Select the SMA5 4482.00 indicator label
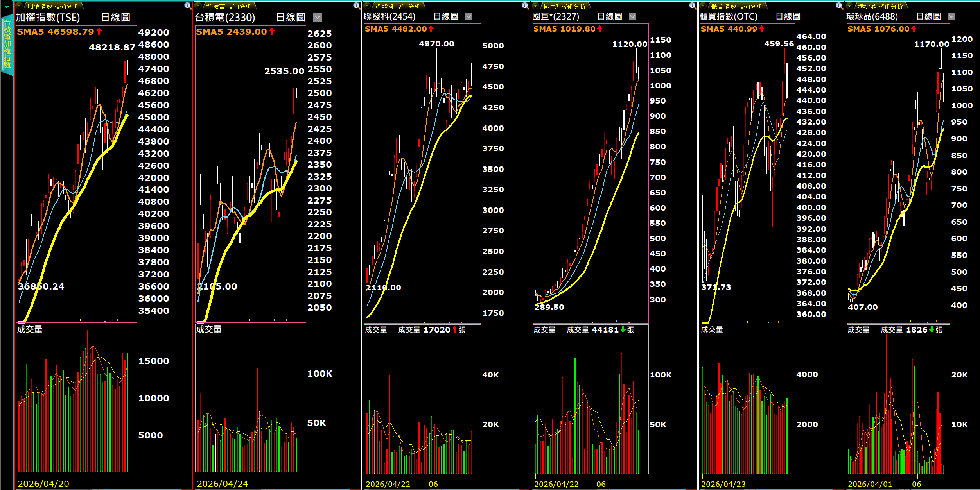 [x=399, y=29]
